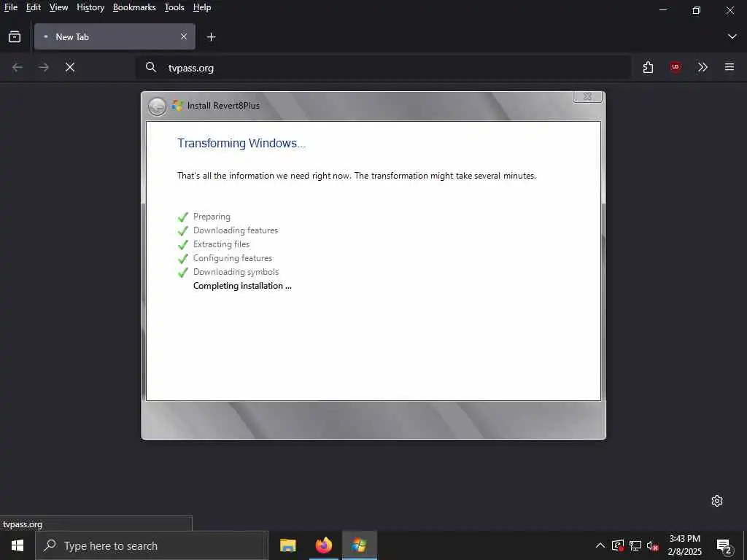Open a new tab with plus button
The height and width of the screenshot is (560, 747).
pyautogui.click(x=211, y=37)
